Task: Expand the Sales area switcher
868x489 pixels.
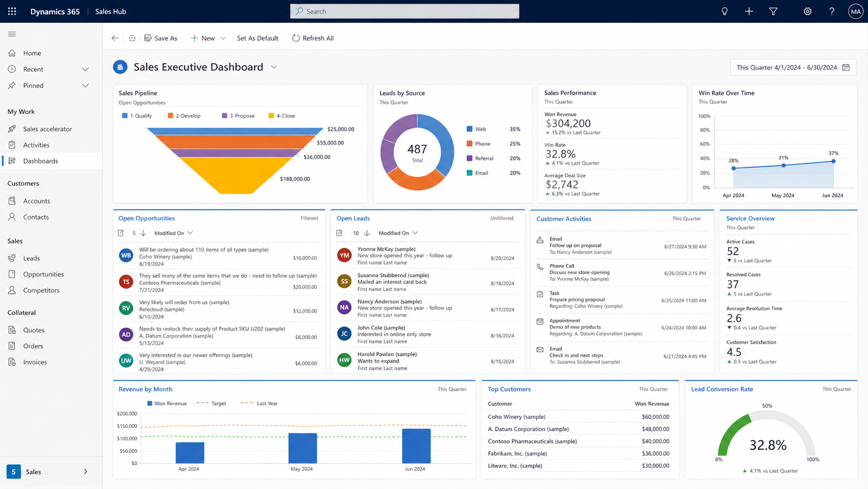Action: pyautogui.click(x=86, y=472)
